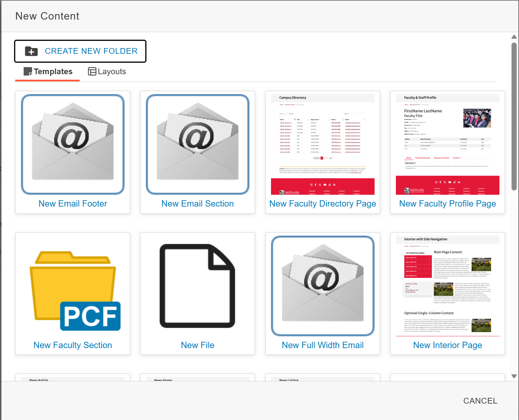
Task: Click the blank document New File icon
Action: pos(198,286)
